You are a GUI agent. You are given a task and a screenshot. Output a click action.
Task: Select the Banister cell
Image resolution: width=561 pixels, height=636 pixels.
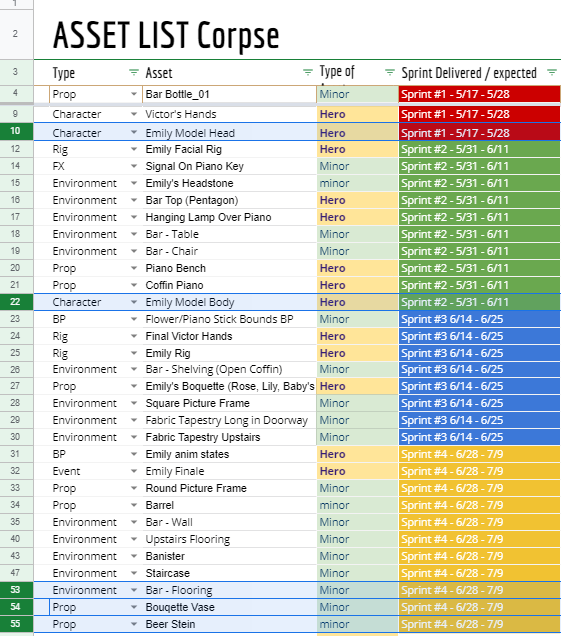coord(229,556)
